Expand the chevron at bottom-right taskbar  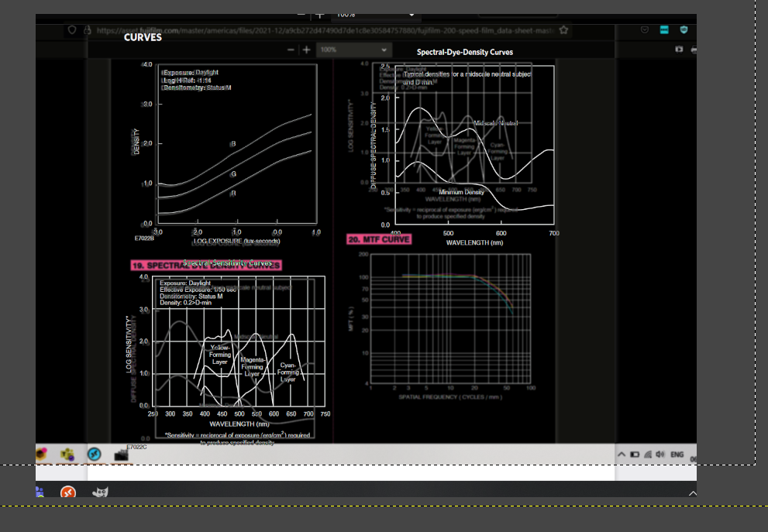pos(692,493)
